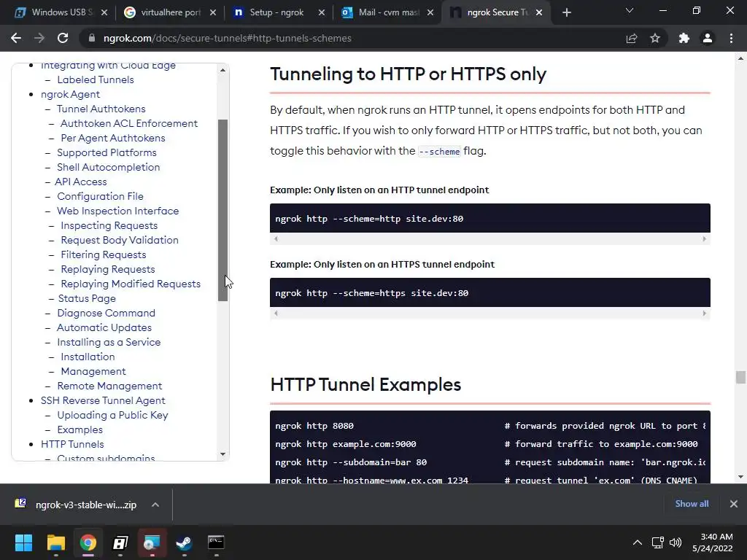Go to API Access section
The width and height of the screenshot is (747, 560).
pyautogui.click(x=80, y=182)
